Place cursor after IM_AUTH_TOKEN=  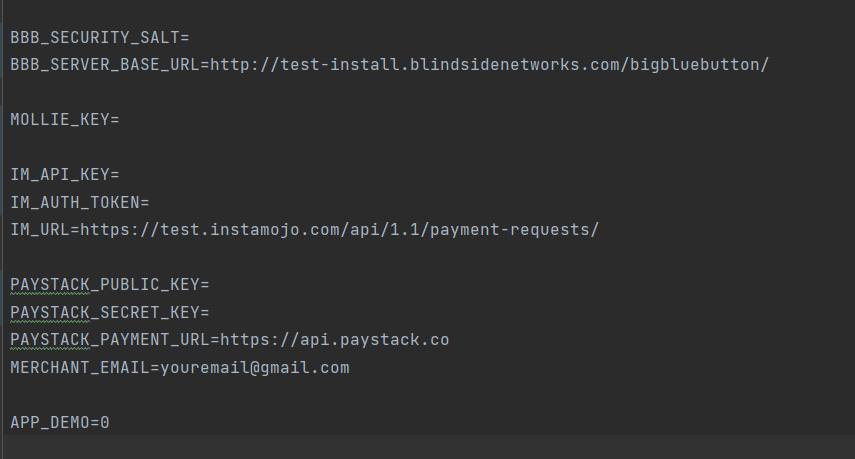150,203
